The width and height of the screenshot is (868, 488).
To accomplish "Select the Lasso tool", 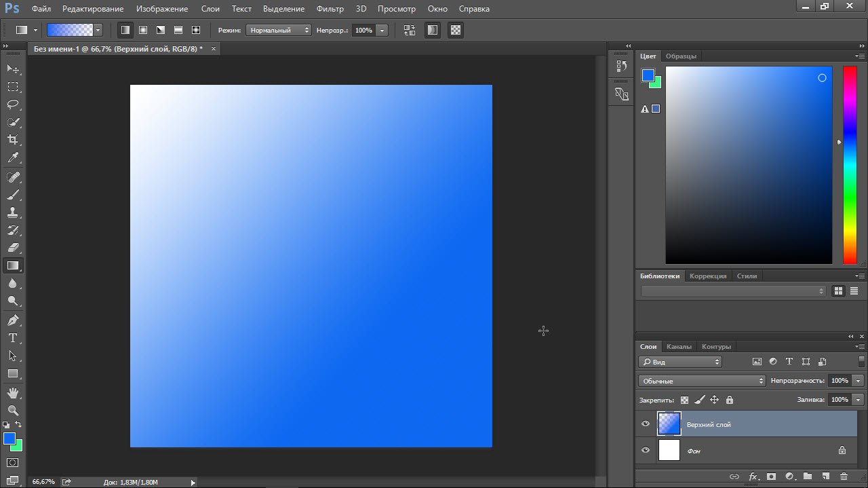I will (13, 105).
